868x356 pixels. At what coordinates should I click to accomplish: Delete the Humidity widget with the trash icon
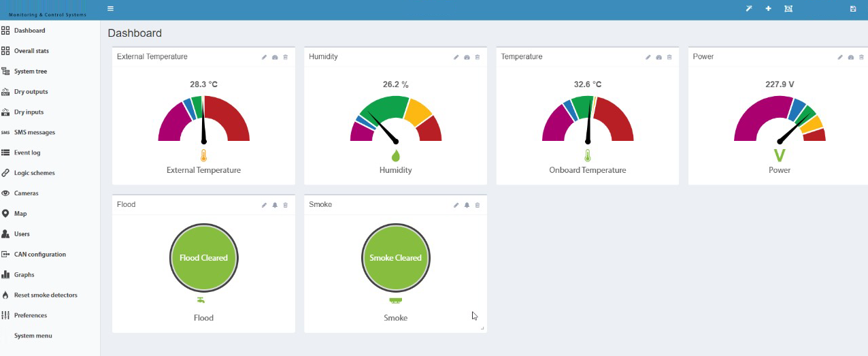[478, 57]
